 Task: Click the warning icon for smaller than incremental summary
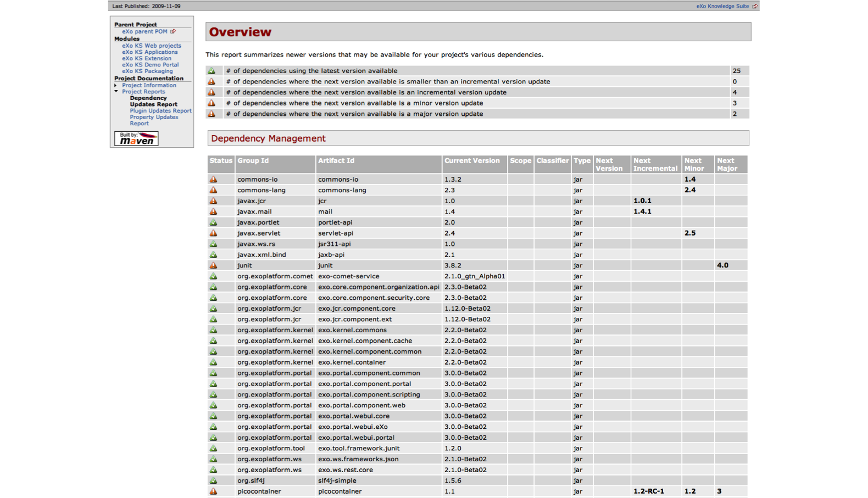click(x=212, y=81)
